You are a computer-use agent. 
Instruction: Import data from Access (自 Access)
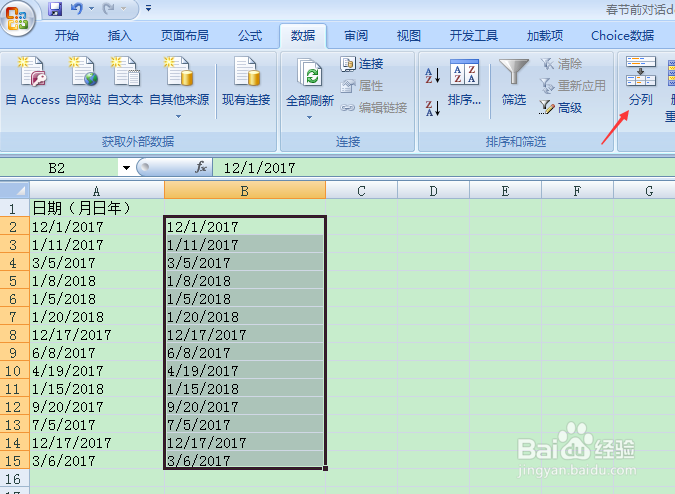(33, 82)
